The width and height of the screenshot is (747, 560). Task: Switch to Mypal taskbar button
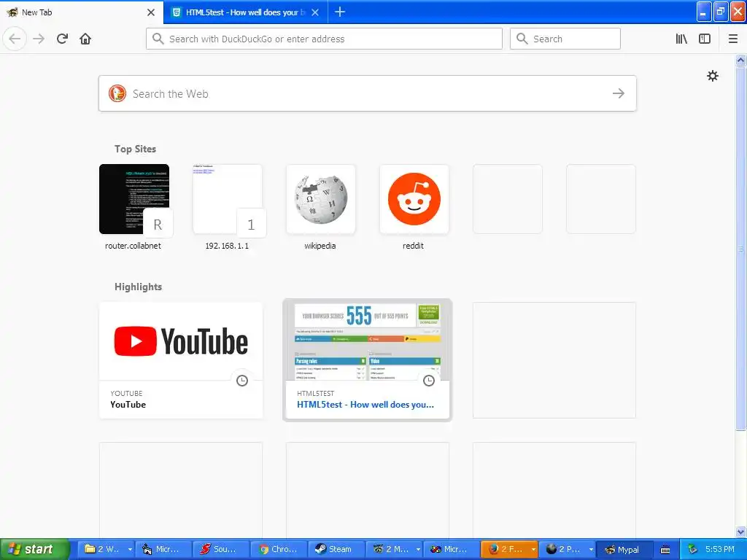624,549
